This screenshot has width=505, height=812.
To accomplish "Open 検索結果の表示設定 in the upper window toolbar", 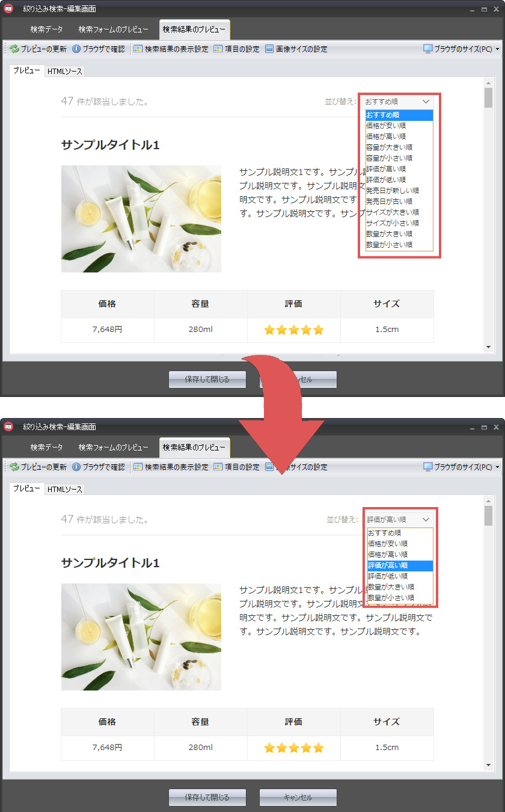I will pos(171,49).
